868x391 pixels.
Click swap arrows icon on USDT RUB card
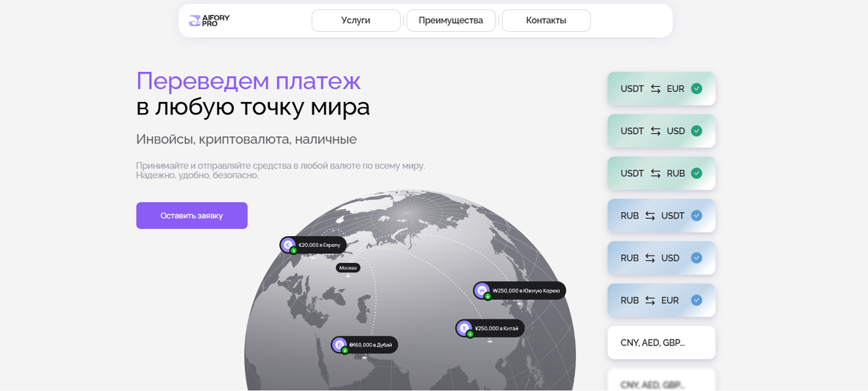[655, 174]
